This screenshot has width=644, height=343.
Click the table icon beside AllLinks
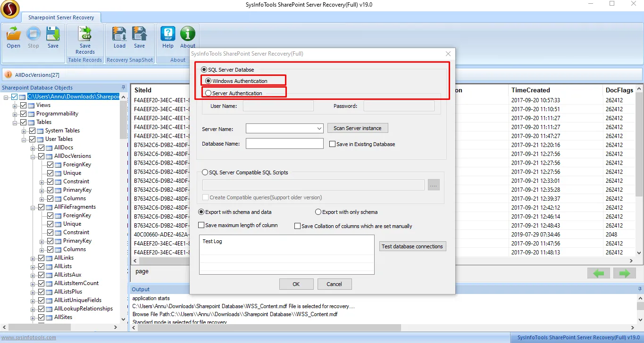50,258
